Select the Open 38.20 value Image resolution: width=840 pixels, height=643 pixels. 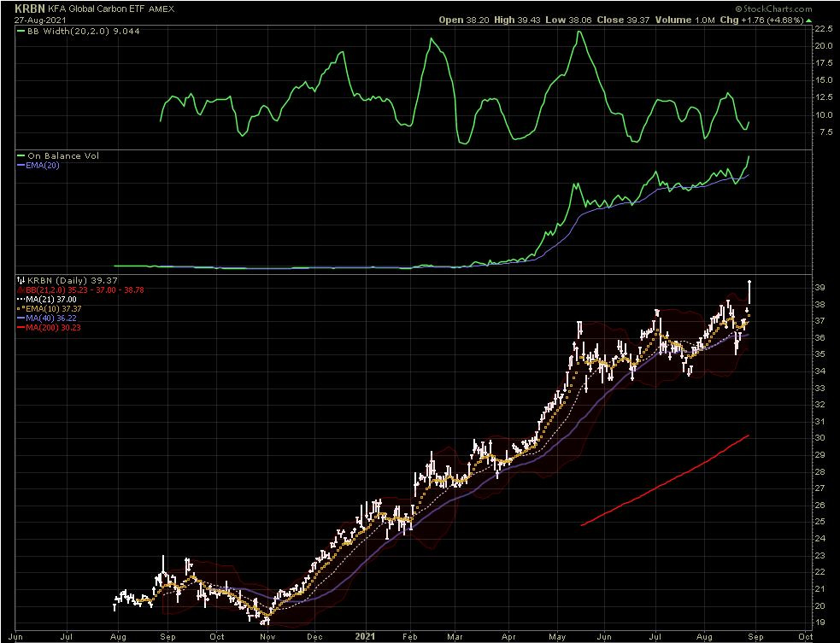[x=464, y=20]
